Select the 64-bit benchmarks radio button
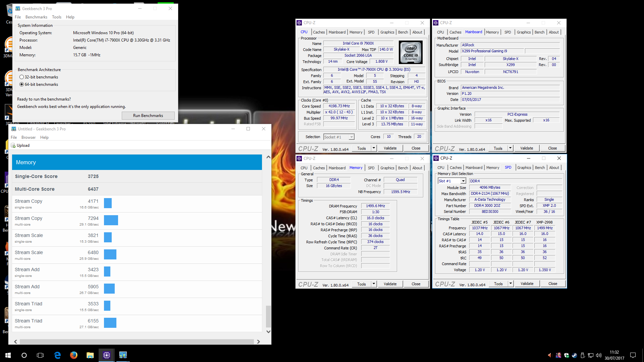644x362 pixels. click(22, 84)
